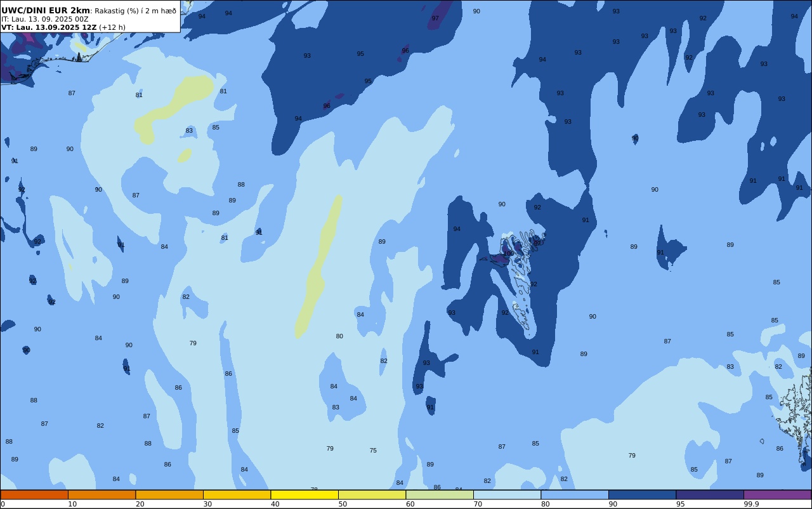Click the dark orange 0–10 legend swatch
Image resolution: width=812 pixels, height=509 pixels.
[x=34, y=494]
